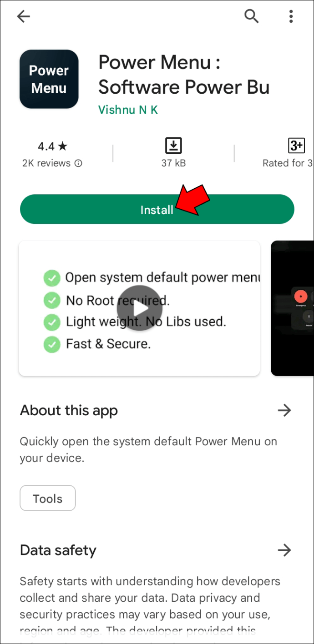Select the Tools category chip
The image size is (314, 644).
[x=48, y=498]
